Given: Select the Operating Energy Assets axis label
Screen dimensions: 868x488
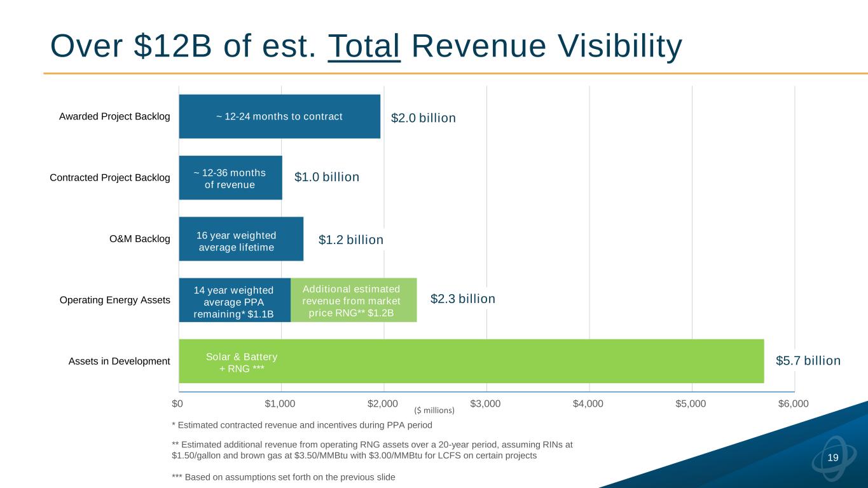Looking at the screenshot, I should pos(114,300).
